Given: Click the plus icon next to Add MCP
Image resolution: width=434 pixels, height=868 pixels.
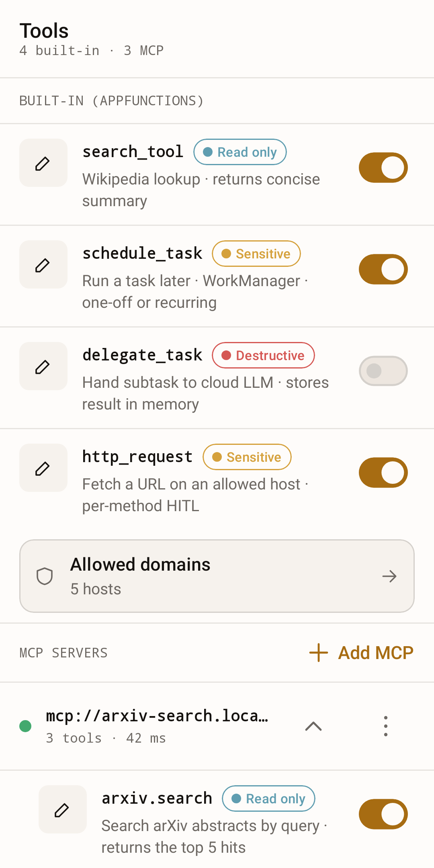Looking at the screenshot, I should point(319,653).
